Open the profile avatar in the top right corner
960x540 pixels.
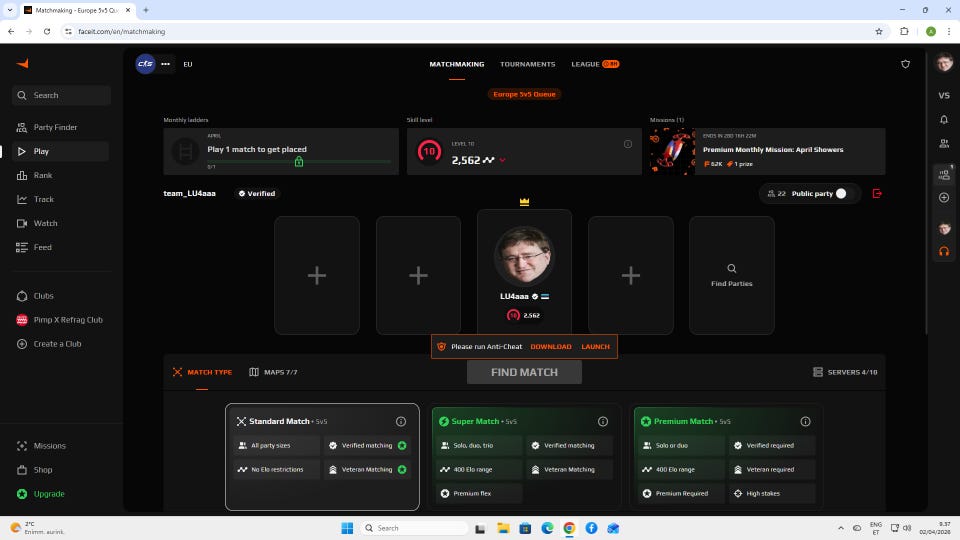(944, 62)
